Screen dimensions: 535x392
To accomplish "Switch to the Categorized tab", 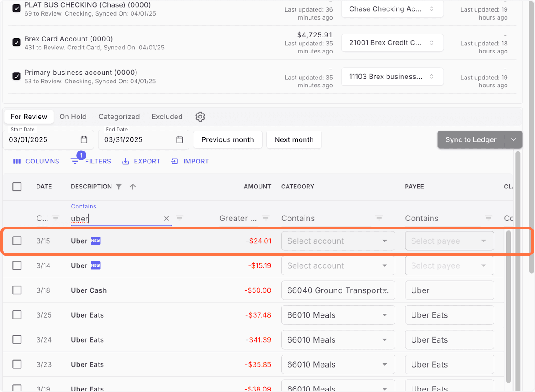I will pyautogui.click(x=119, y=116).
